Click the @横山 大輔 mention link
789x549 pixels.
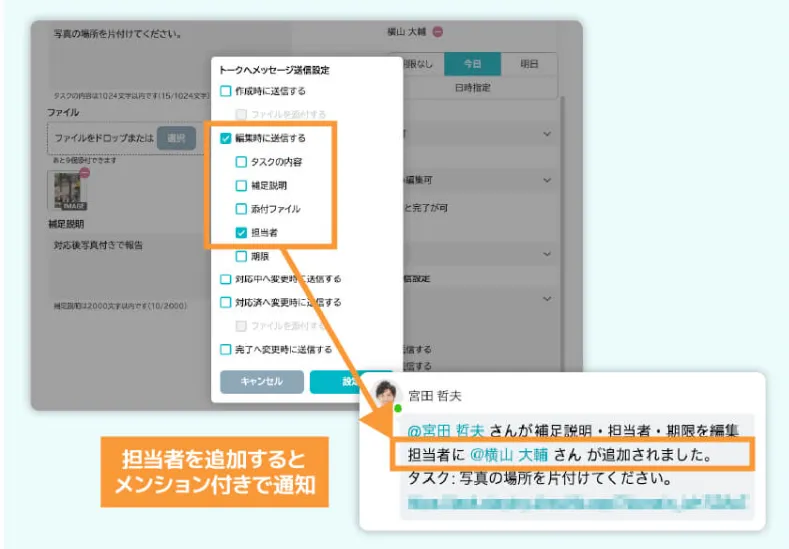click(x=508, y=455)
